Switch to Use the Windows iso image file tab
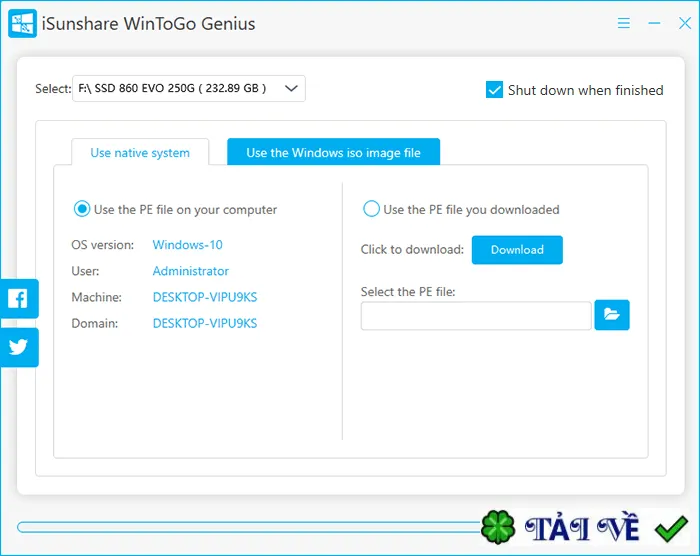 click(333, 153)
